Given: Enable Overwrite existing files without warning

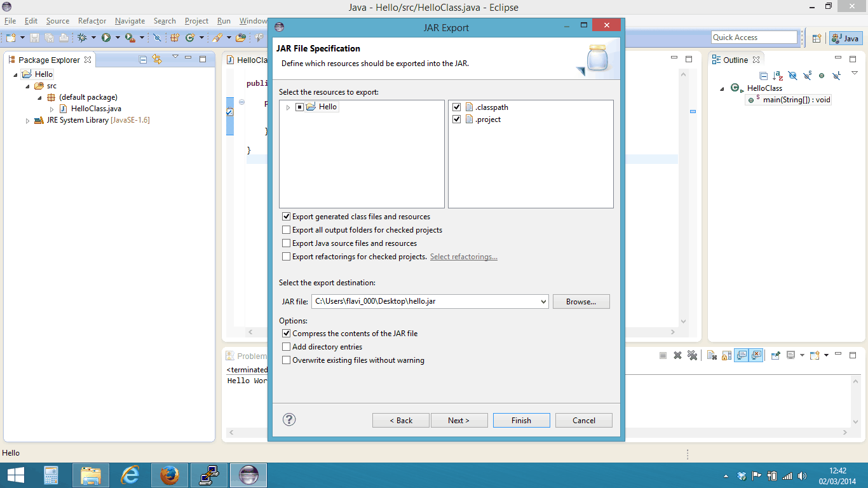Looking at the screenshot, I should tap(286, 360).
